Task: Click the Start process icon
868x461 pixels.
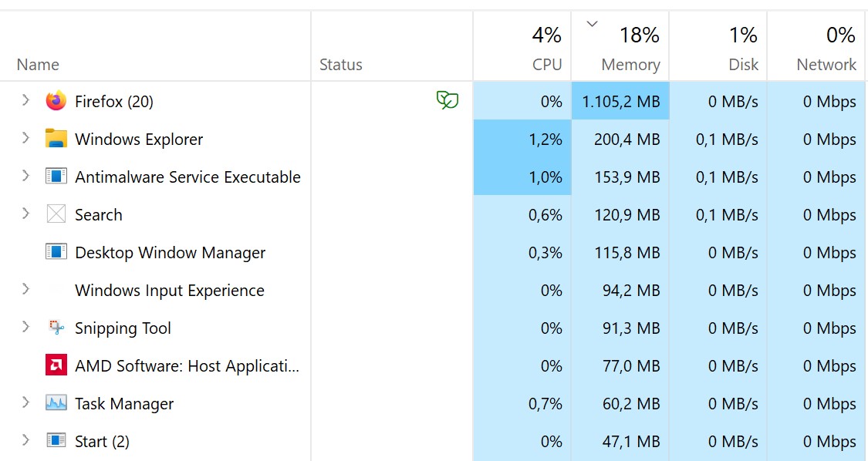Action: [56, 441]
